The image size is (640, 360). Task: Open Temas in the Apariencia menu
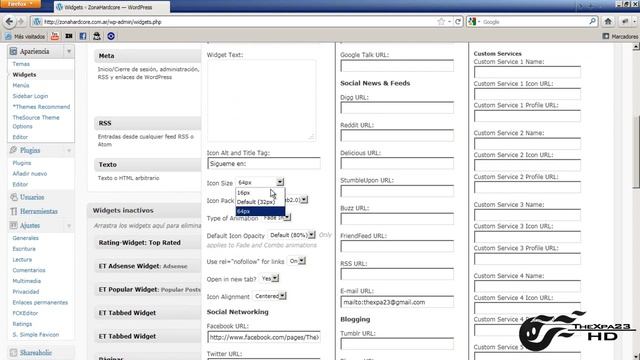[21, 64]
